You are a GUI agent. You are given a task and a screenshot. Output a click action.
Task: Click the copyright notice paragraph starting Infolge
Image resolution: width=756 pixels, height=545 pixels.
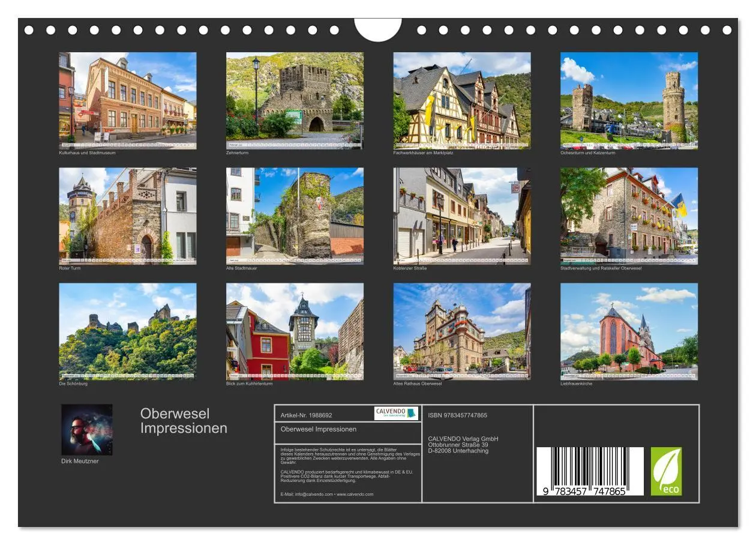point(350,456)
